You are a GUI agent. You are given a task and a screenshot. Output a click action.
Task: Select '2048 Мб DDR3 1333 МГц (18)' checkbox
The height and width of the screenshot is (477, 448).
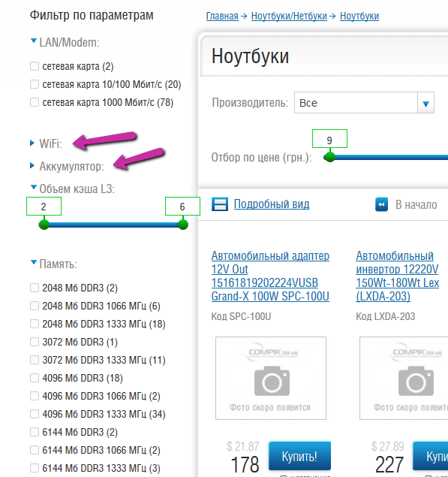click(x=35, y=324)
